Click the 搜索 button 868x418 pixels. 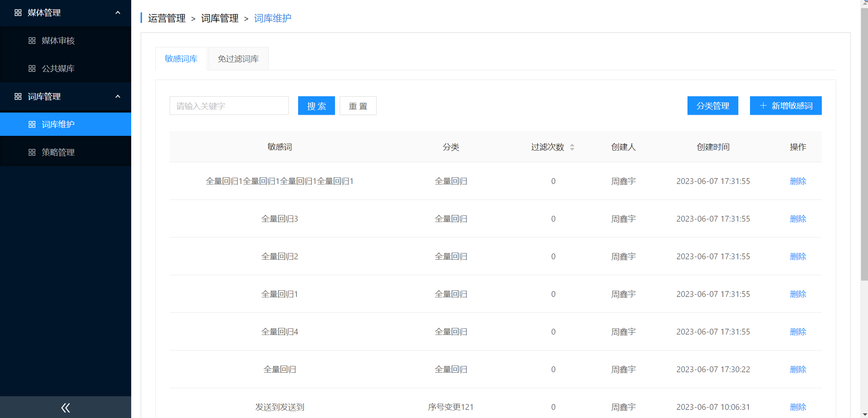click(316, 106)
